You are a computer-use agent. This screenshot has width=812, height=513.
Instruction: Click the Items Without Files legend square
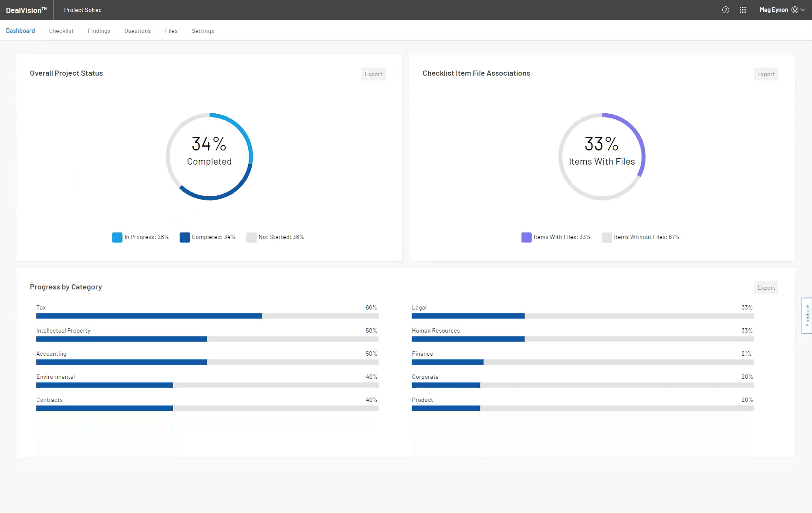(606, 237)
